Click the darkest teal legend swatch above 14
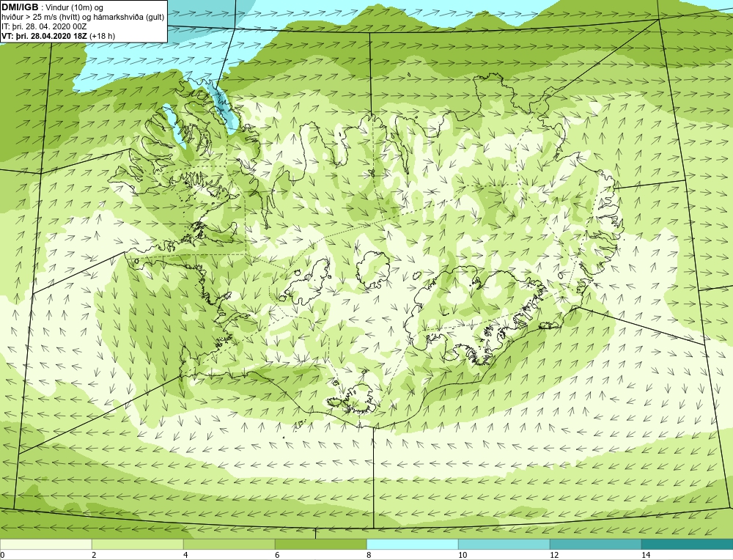 (688, 544)
